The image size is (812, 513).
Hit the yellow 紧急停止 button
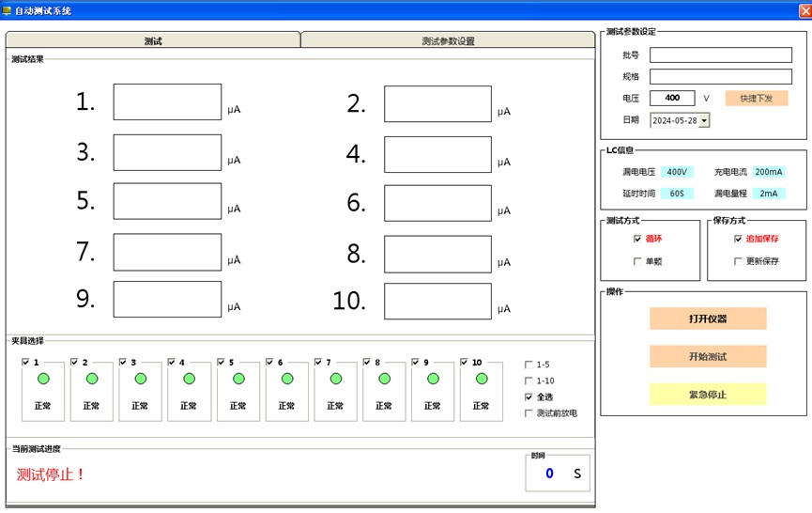(708, 395)
